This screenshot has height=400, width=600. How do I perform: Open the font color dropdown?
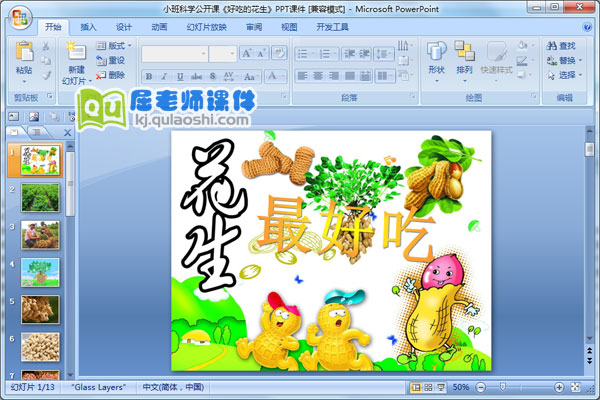pyautogui.click(x=284, y=76)
